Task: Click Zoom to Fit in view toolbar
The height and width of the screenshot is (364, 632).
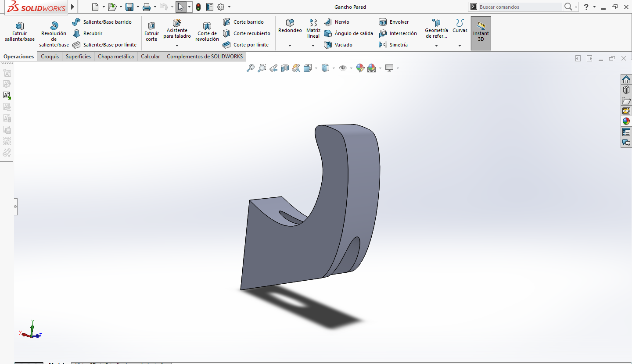Action: pyautogui.click(x=251, y=68)
